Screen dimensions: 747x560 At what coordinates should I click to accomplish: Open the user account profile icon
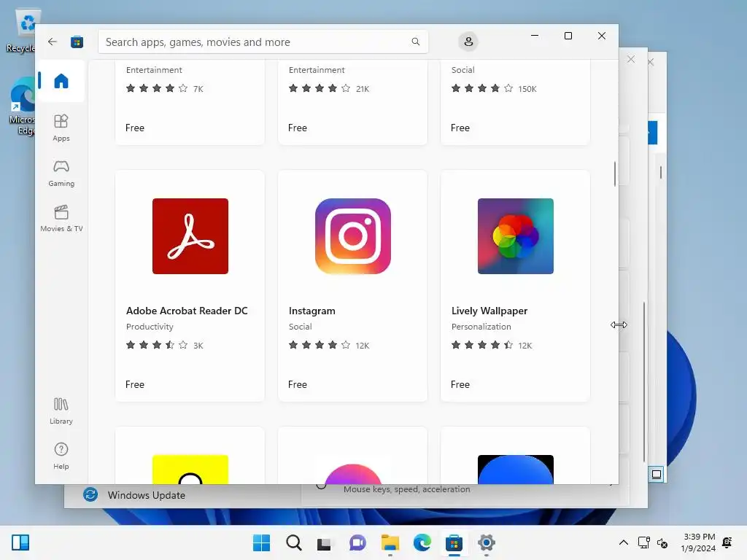(x=468, y=42)
